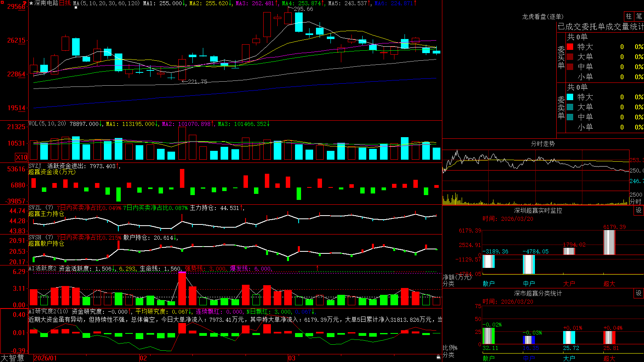Click the red 特大 buy order swatch

pyautogui.click(x=570, y=47)
